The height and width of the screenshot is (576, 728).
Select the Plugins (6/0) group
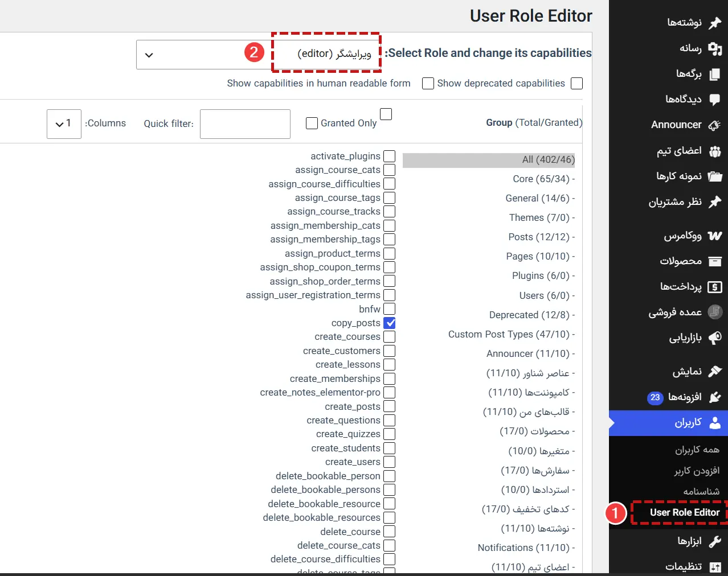click(x=543, y=275)
